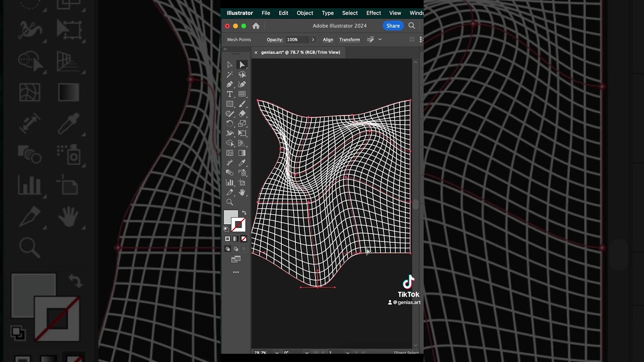Open the View menu
Screen dimensions: 644x362
395,13
